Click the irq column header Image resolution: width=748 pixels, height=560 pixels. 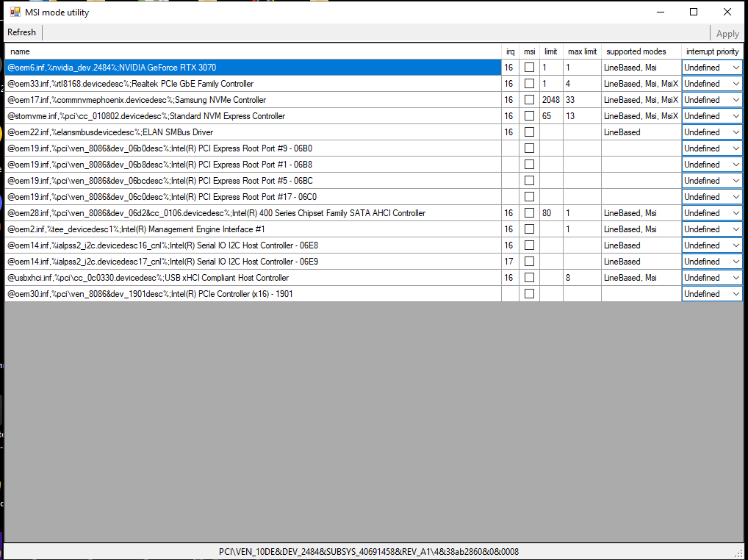(510, 51)
